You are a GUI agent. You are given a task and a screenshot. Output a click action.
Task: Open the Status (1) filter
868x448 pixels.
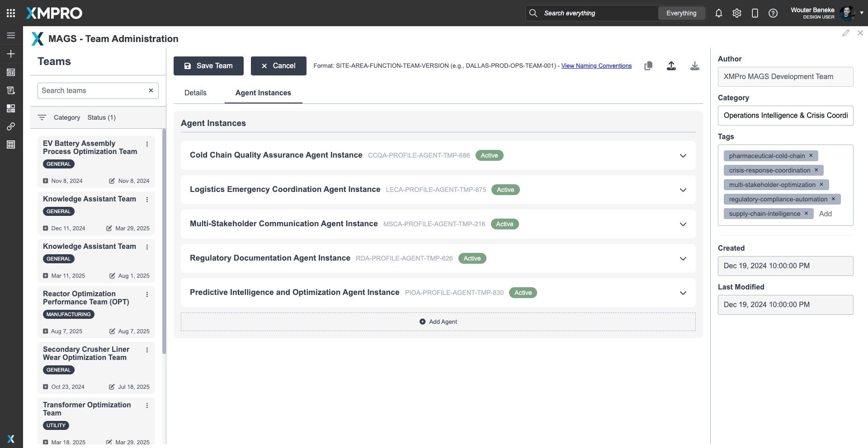(x=101, y=117)
